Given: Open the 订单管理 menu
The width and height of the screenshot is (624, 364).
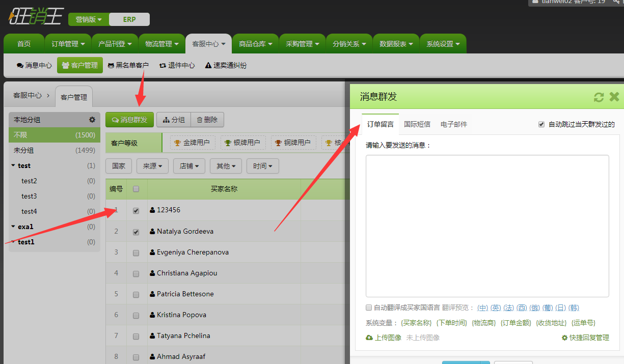Looking at the screenshot, I should (68, 44).
